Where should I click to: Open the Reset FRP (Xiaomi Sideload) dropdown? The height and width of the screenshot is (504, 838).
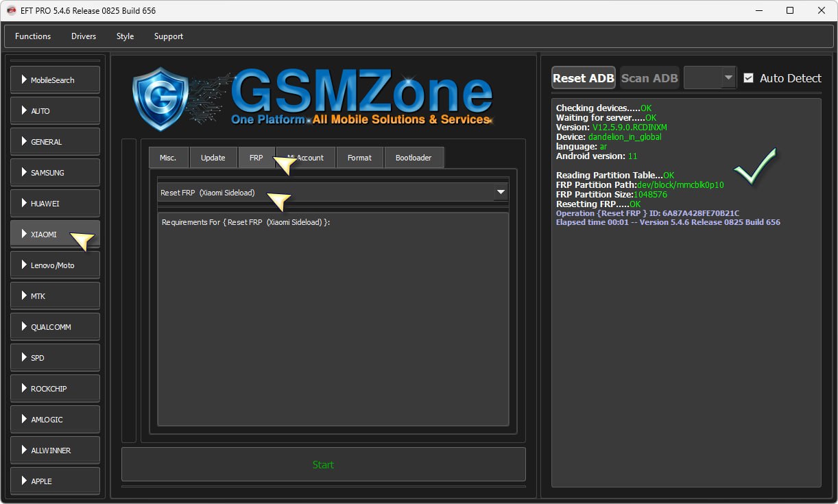click(x=333, y=193)
